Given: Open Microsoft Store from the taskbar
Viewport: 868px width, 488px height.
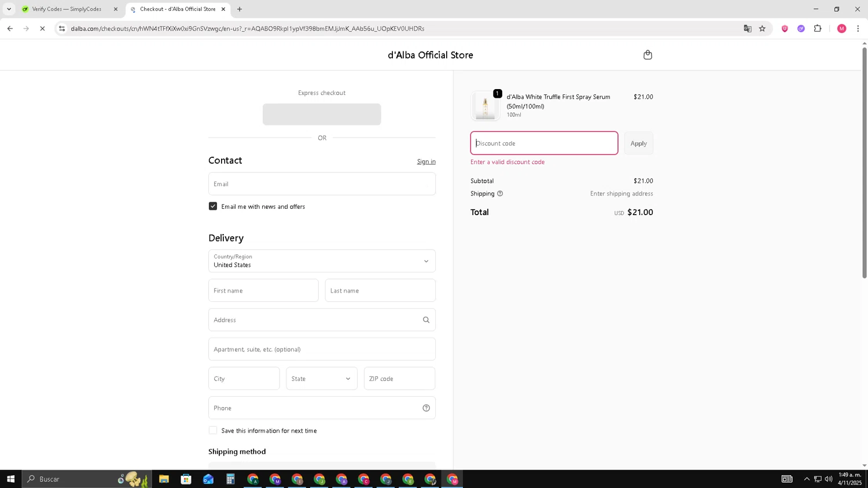Looking at the screenshot, I should coord(186,479).
